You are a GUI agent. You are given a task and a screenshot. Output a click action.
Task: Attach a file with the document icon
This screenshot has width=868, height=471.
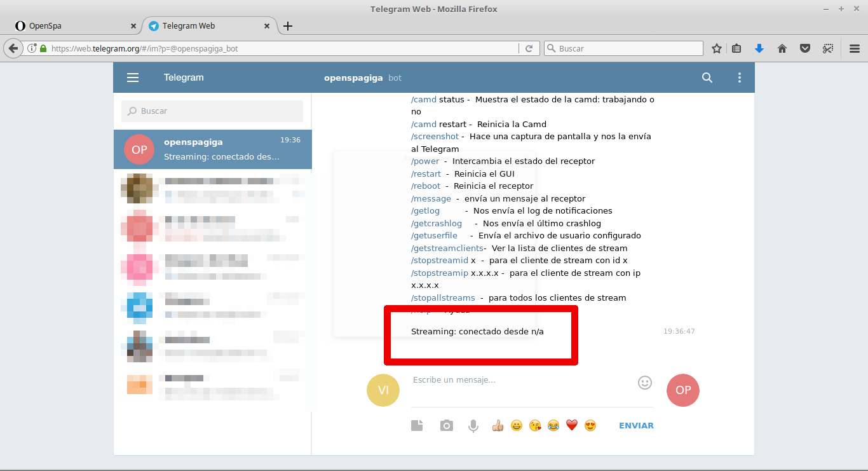click(417, 426)
